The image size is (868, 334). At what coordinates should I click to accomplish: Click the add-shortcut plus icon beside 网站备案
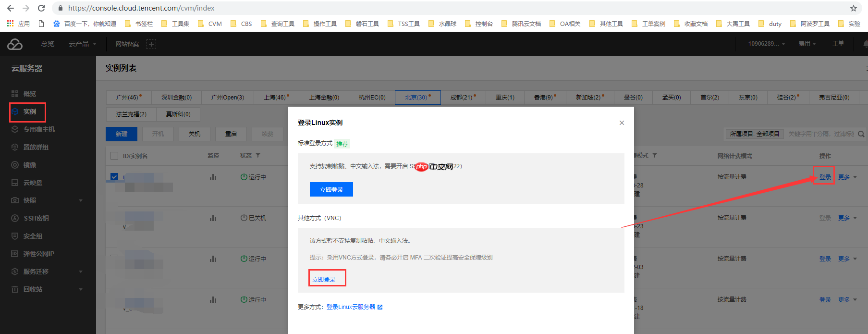coord(151,44)
